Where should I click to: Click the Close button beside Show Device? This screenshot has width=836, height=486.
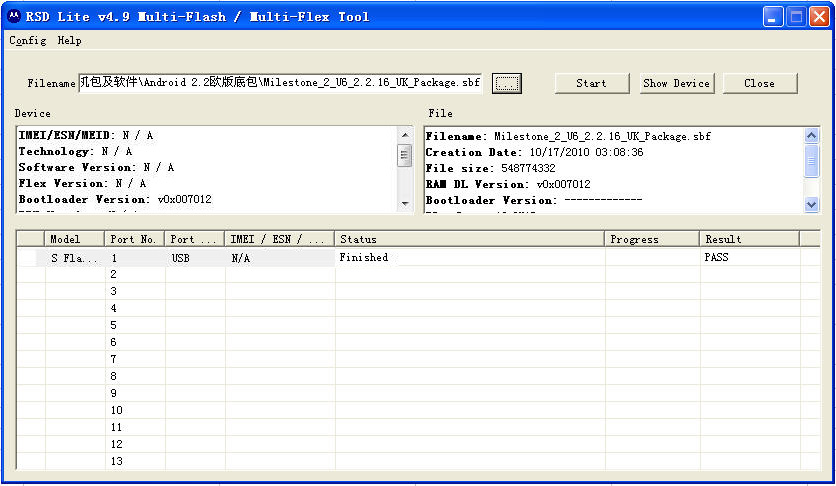pos(759,84)
